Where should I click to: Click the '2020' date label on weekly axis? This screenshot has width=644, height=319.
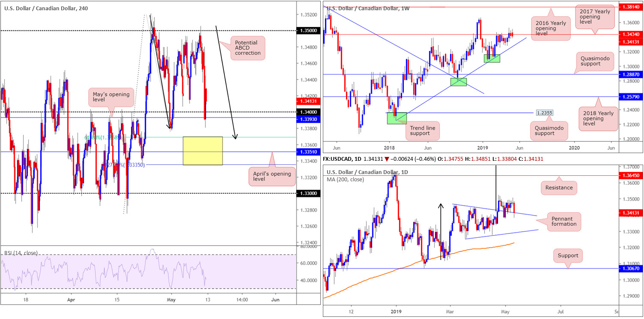[x=574, y=148]
